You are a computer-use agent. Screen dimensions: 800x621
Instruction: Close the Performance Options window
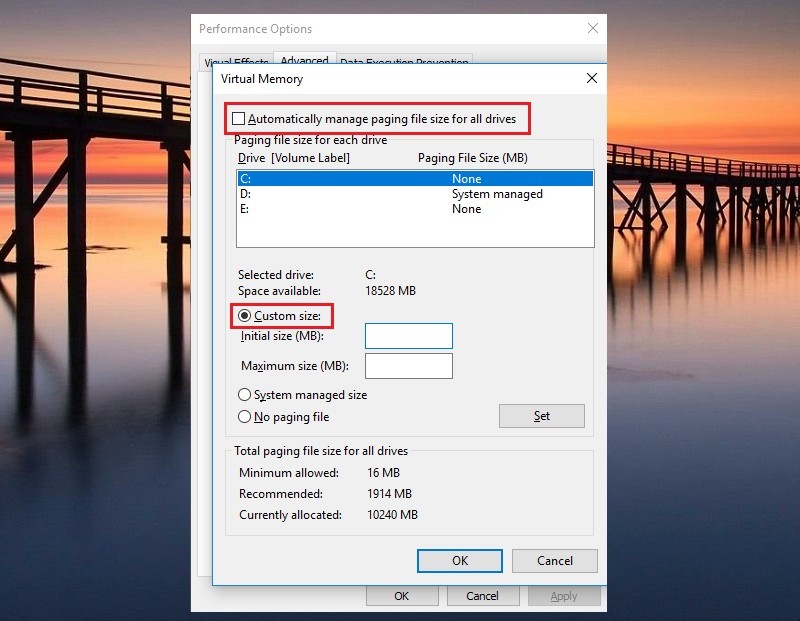click(592, 29)
